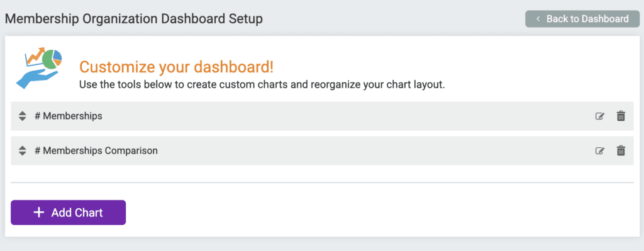This screenshot has height=251, width=644.
Task: Go back using Back to Dashboard button
Action: tap(582, 19)
